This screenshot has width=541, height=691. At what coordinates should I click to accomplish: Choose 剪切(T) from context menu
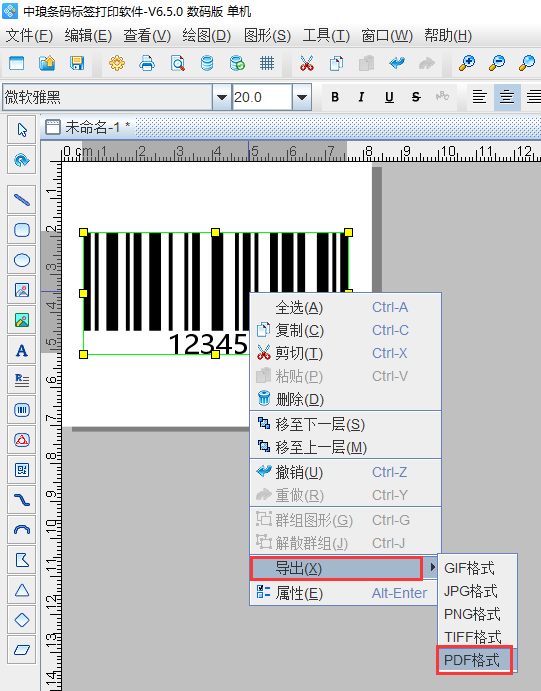(x=345, y=353)
